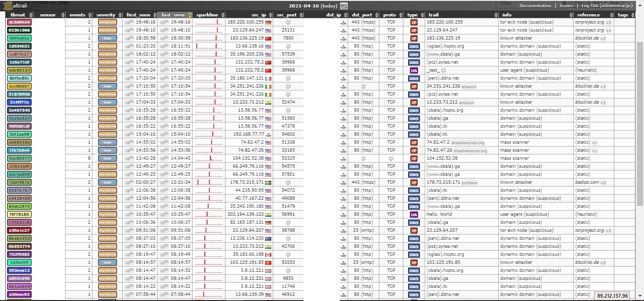Click the medium severity badge for 1d534b21

click(x=107, y=46)
